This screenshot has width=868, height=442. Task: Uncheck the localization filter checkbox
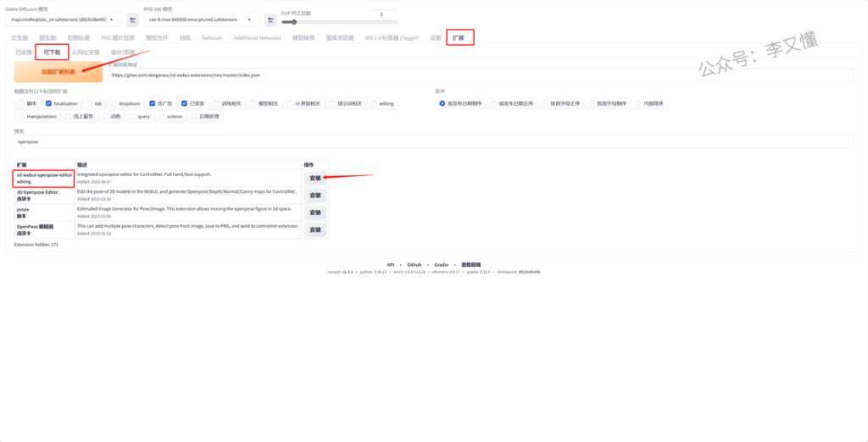click(x=49, y=103)
